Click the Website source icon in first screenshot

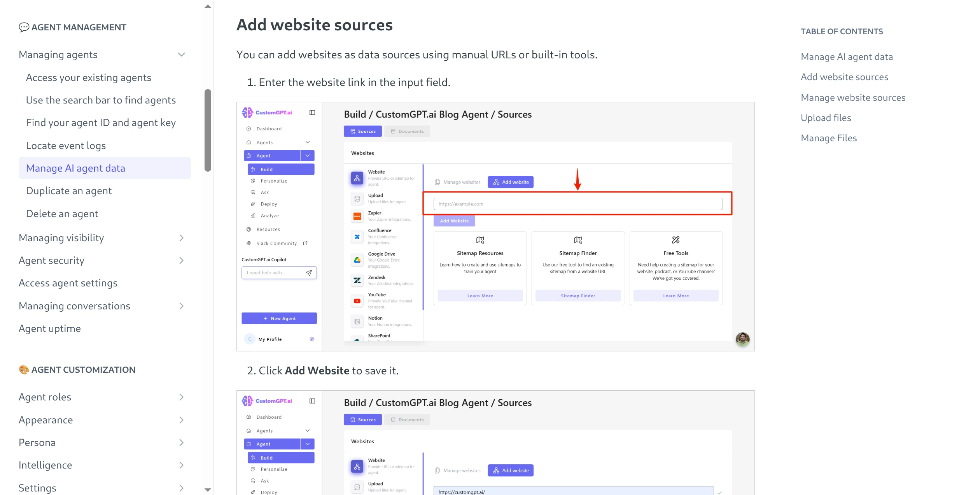click(357, 178)
